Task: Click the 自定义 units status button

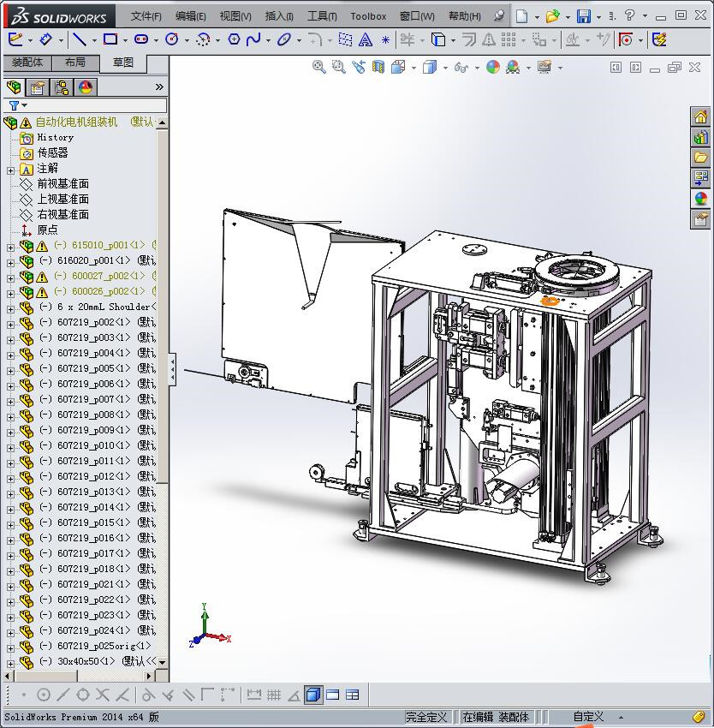Action: click(588, 717)
